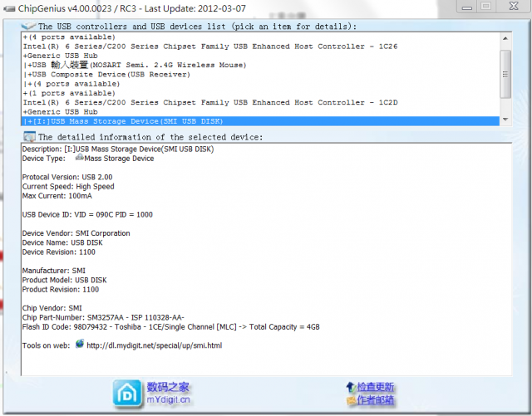The height and width of the screenshot is (416, 532).
Task: Open the 数码之家 mYdigit.cn link
Action: (x=168, y=393)
